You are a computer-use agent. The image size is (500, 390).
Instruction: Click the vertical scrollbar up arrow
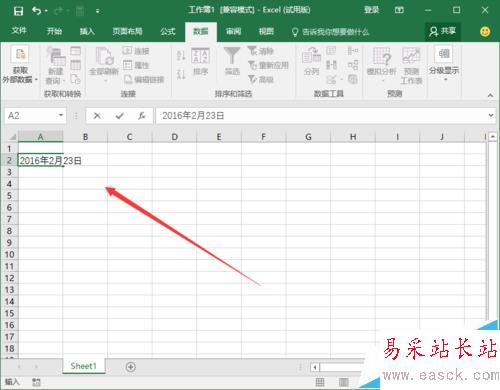point(493,136)
